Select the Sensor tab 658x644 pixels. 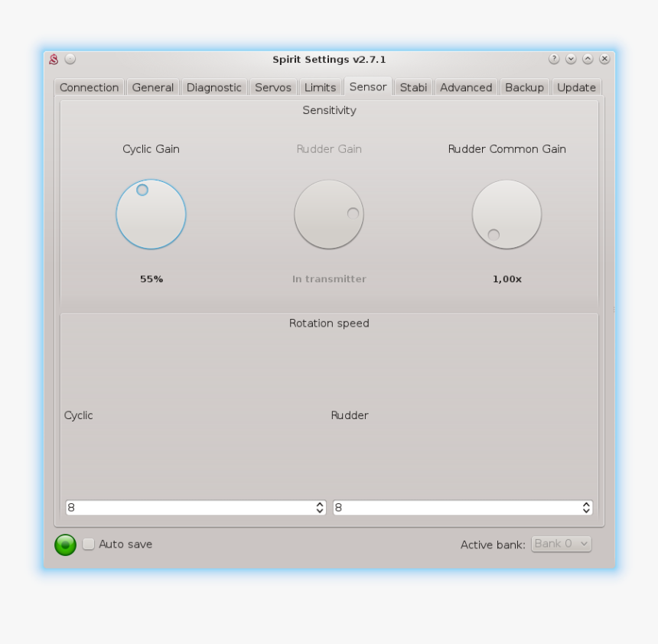[368, 86]
